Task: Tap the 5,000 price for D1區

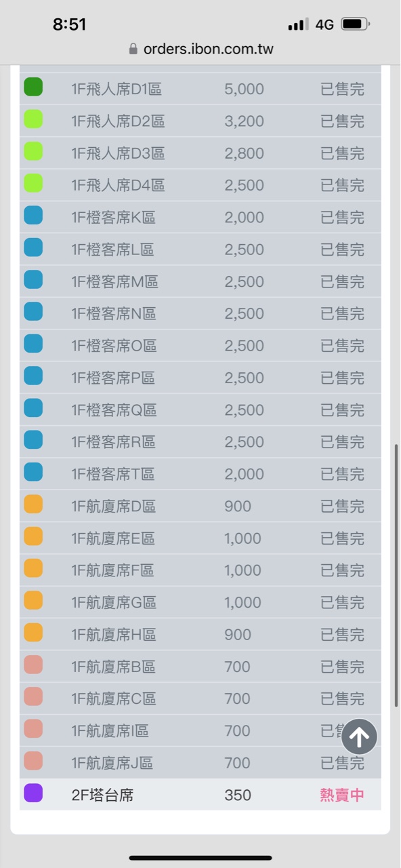Action: coord(244,89)
